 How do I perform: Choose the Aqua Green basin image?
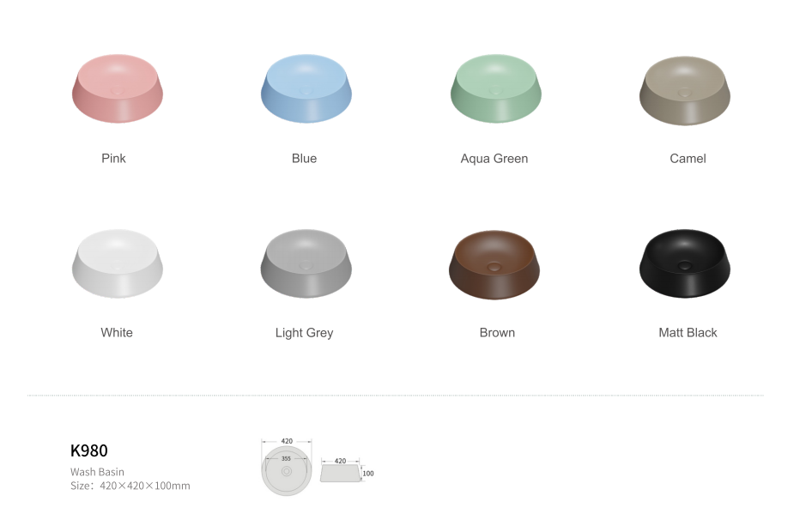(x=496, y=88)
